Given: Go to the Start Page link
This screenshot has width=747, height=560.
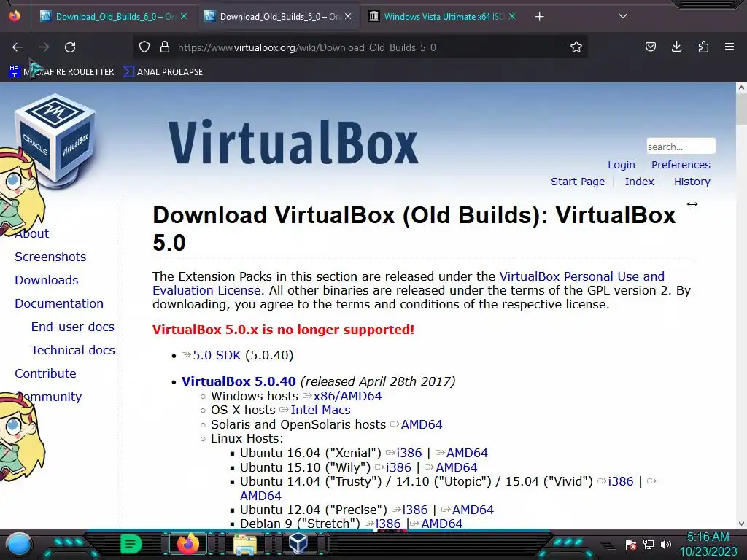Looking at the screenshot, I should pos(578,182).
